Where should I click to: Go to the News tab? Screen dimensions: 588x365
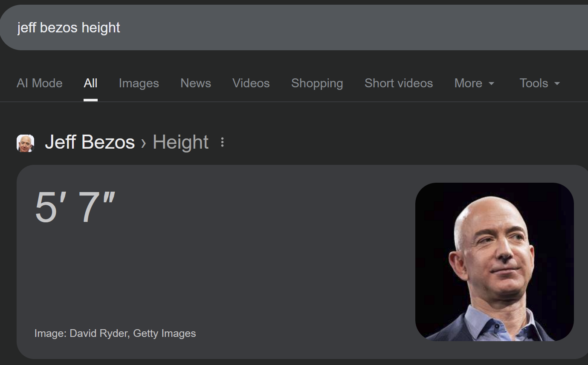(195, 83)
